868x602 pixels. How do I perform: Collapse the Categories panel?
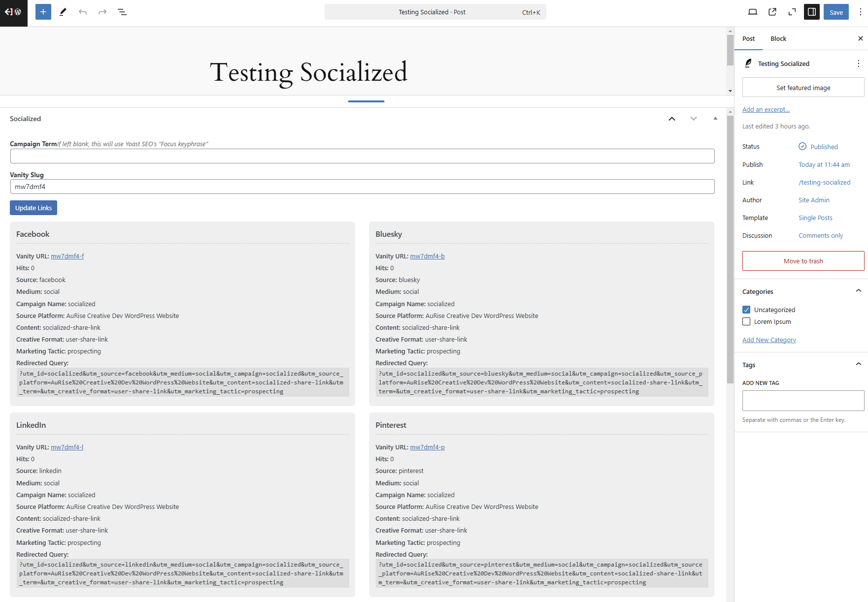tap(859, 291)
